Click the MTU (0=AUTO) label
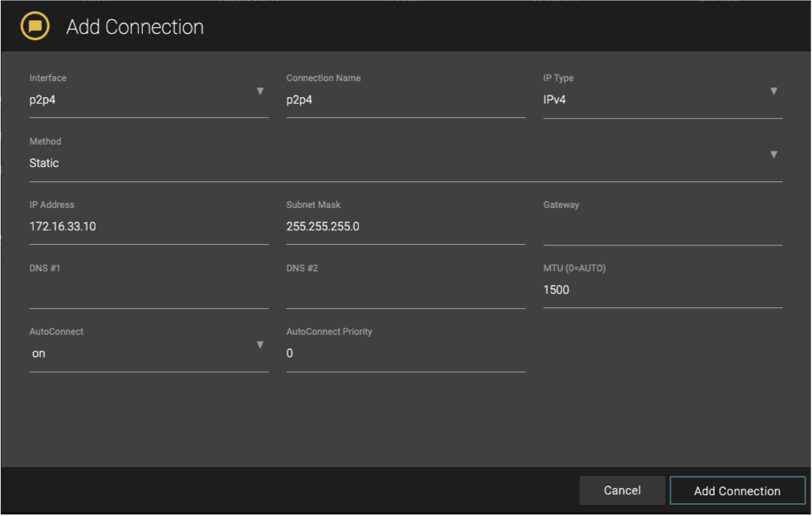 (574, 268)
